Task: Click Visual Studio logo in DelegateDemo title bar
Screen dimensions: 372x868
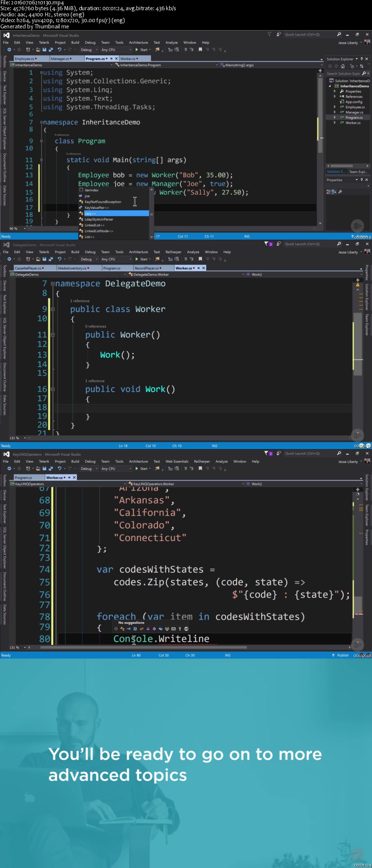Action: pyautogui.click(x=7, y=245)
